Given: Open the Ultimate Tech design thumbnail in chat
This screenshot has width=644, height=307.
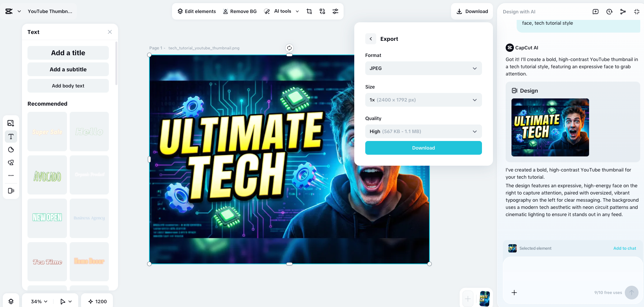Looking at the screenshot, I should (550, 127).
